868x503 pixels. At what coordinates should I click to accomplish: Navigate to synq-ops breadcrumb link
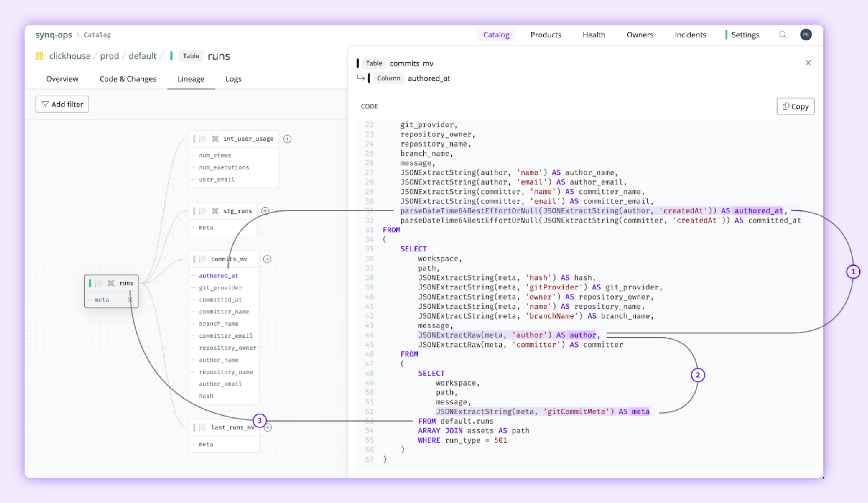click(x=54, y=35)
